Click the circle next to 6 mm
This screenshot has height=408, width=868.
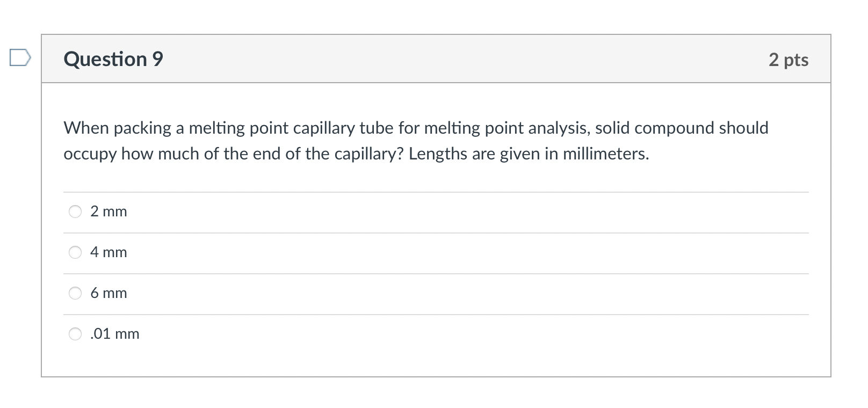(x=76, y=293)
